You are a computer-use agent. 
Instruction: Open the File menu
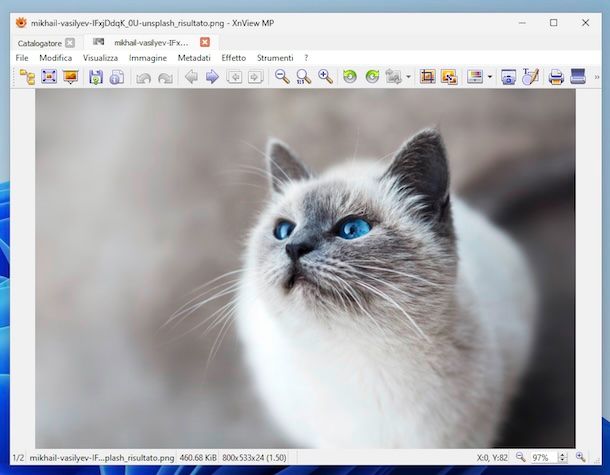[22, 58]
